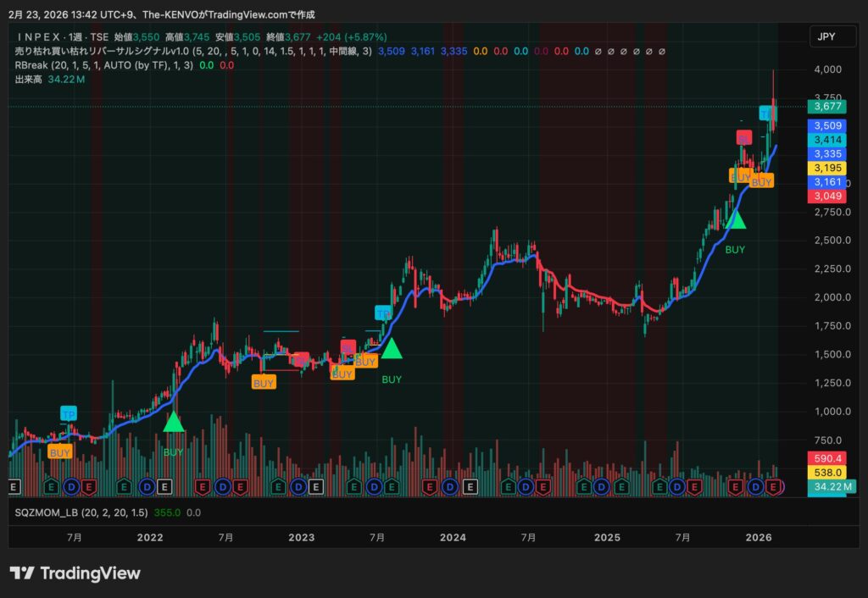Click the green 3,677 last price label
The width and height of the screenshot is (868, 598).
pyautogui.click(x=826, y=107)
